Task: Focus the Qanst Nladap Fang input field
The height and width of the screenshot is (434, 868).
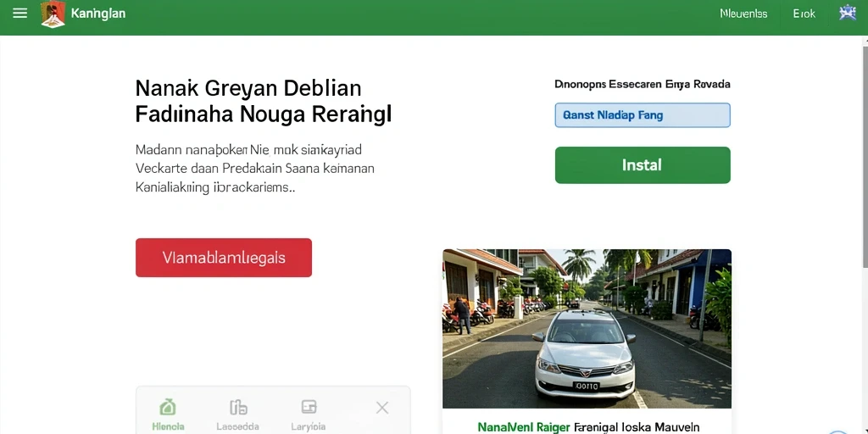Action: [x=643, y=115]
